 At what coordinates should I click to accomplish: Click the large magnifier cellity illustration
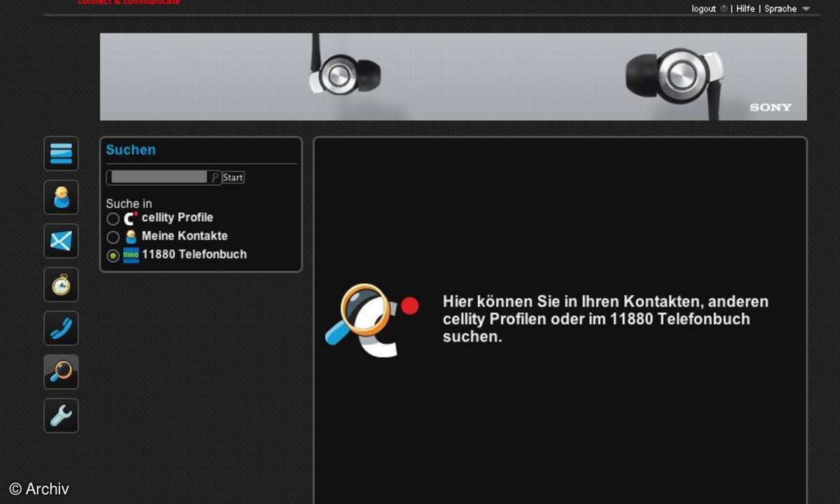(x=371, y=320)
